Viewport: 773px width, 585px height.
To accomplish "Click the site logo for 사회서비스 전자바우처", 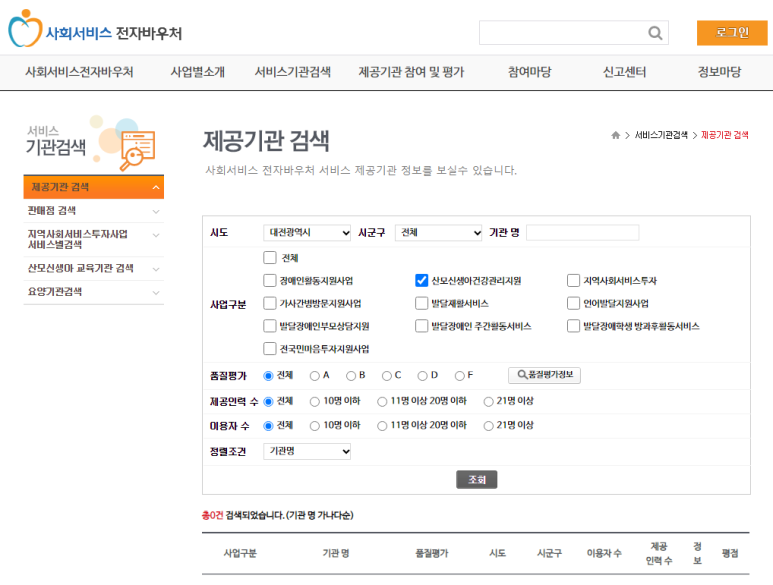I will coord(95,29).
